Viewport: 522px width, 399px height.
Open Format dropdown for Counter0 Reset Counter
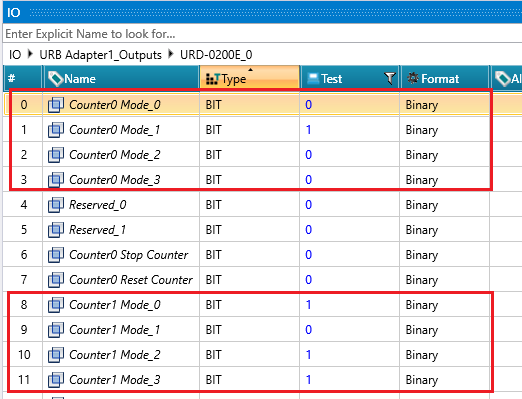tap(445, 280)
